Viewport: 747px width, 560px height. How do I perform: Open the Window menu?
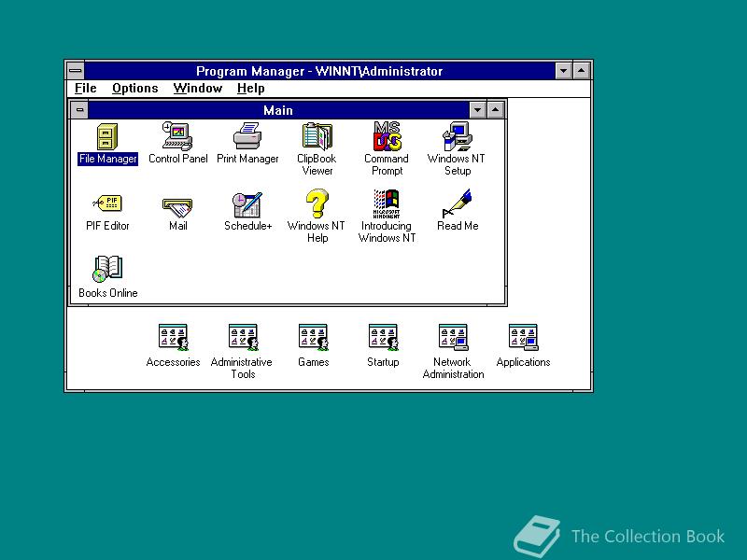[x=198, y=89]
